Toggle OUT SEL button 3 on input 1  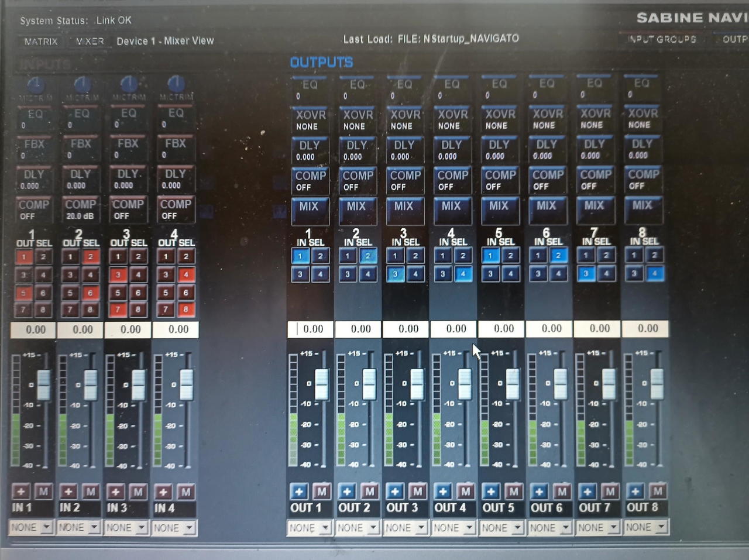[24, 275]
